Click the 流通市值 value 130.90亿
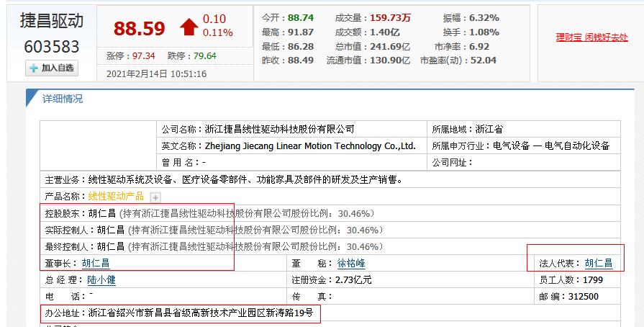 point(390,61)
